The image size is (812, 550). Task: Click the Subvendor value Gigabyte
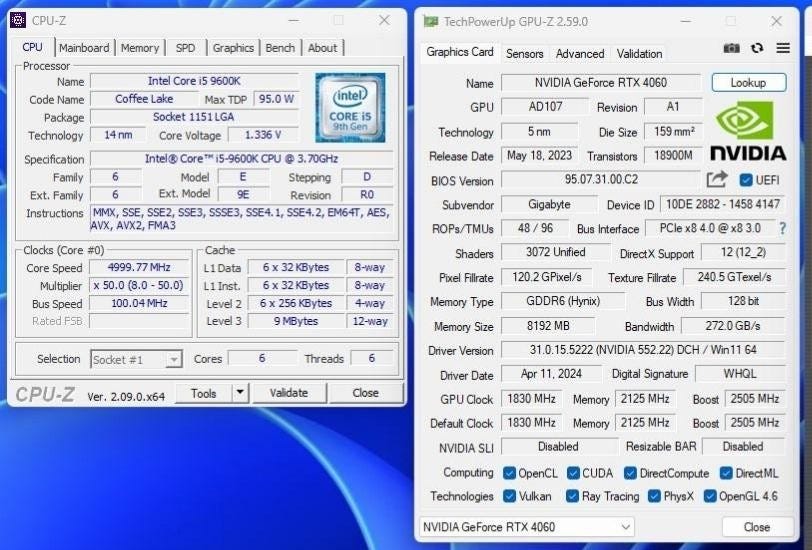coord(549,204)
